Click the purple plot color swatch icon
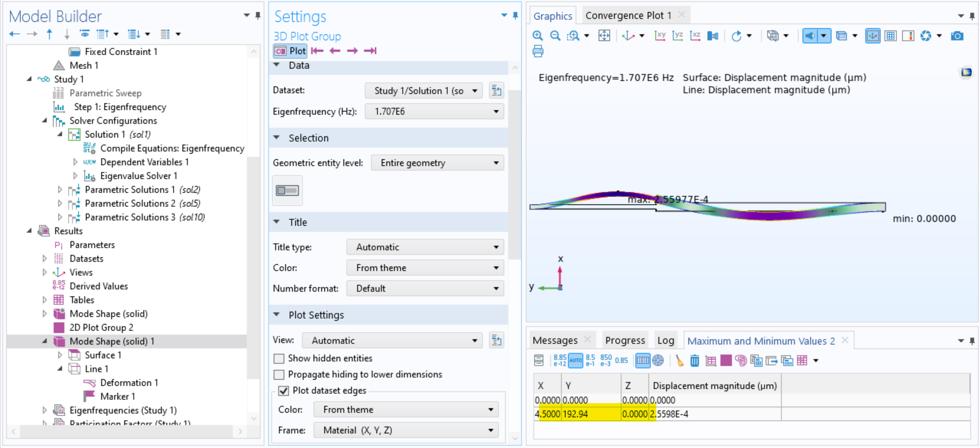This screenshot has height=448, width=980. pos(726,361)
